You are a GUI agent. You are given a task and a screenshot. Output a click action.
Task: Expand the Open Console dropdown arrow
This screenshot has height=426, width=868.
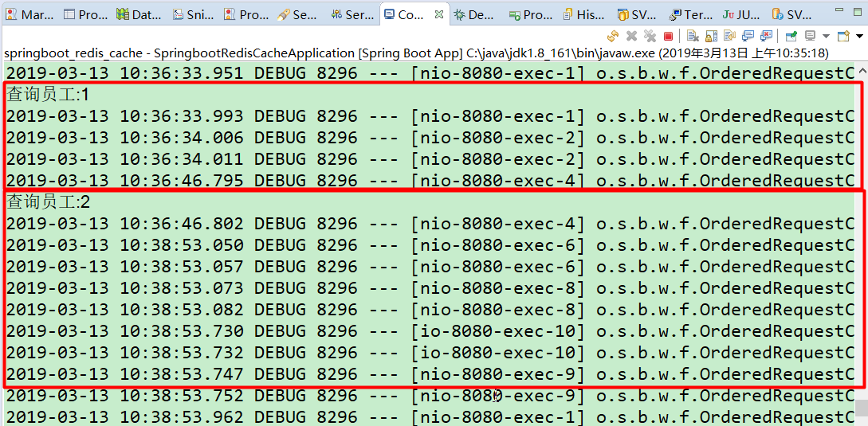click(x=859, y=36)
